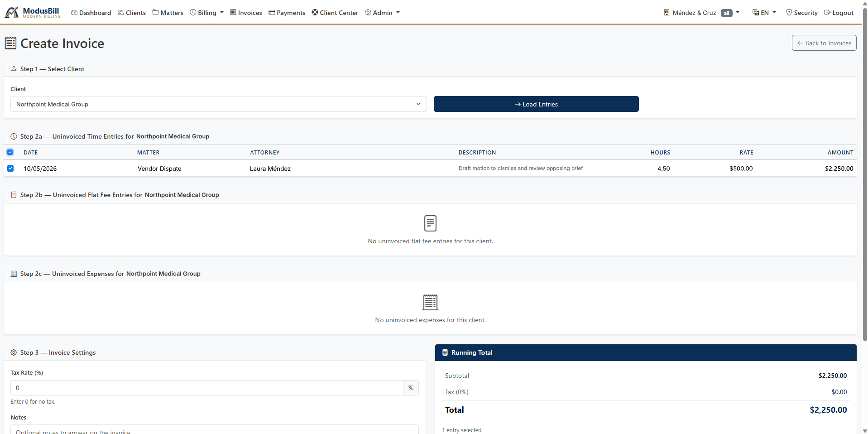Click the Tax Rate input field
This screenshot has width=868, height=434.
pyautogui.click(x=207, y=388)
